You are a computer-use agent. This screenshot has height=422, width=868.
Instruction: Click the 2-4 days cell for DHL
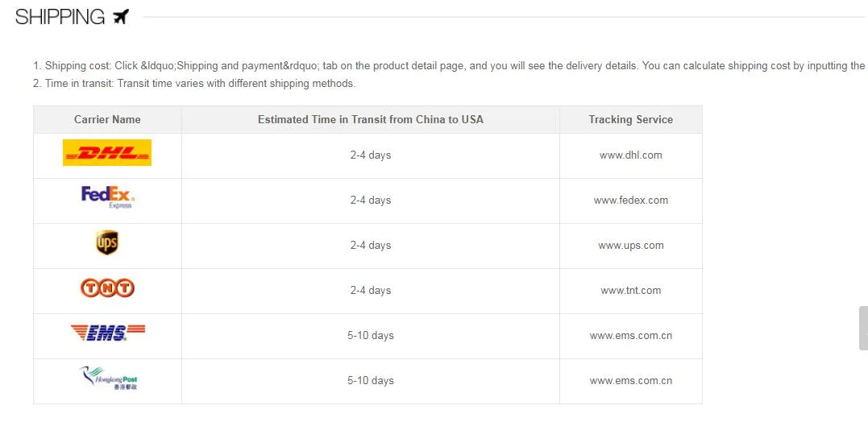(x=371, y=155)
